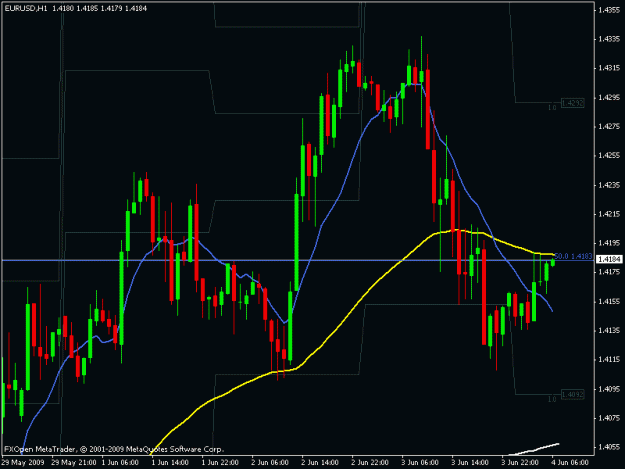Click the 1.4292 level box label
The height and width of the screenshot is (469, 625).
pos(572,103)
